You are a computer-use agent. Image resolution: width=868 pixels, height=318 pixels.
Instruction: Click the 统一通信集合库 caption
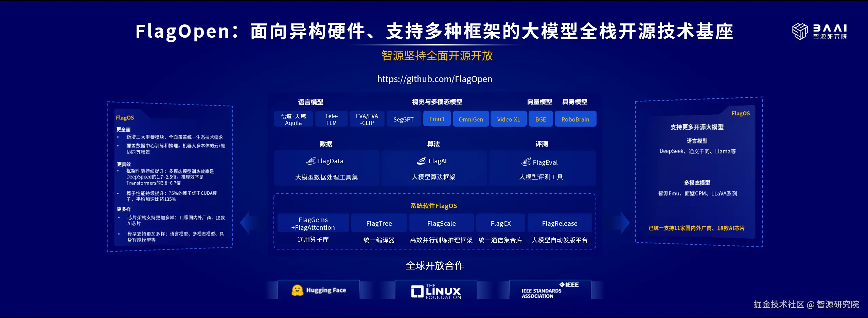click(500, 240)
